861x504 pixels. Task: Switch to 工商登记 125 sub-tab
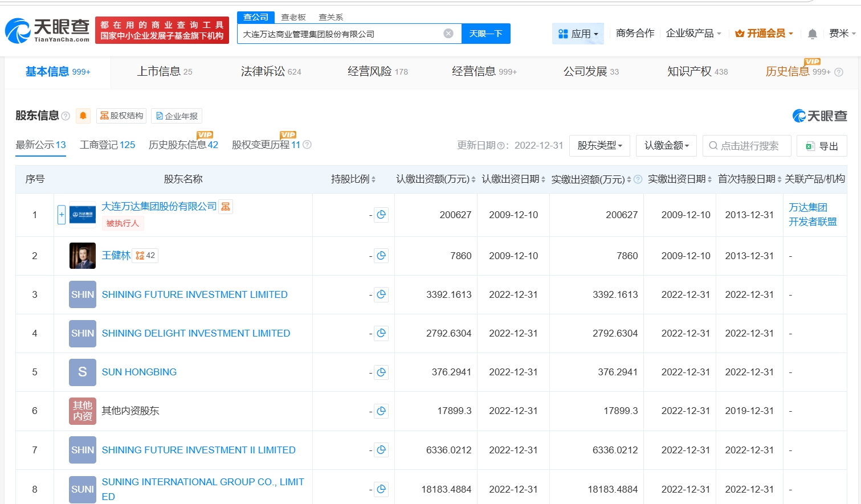[107, 145]
